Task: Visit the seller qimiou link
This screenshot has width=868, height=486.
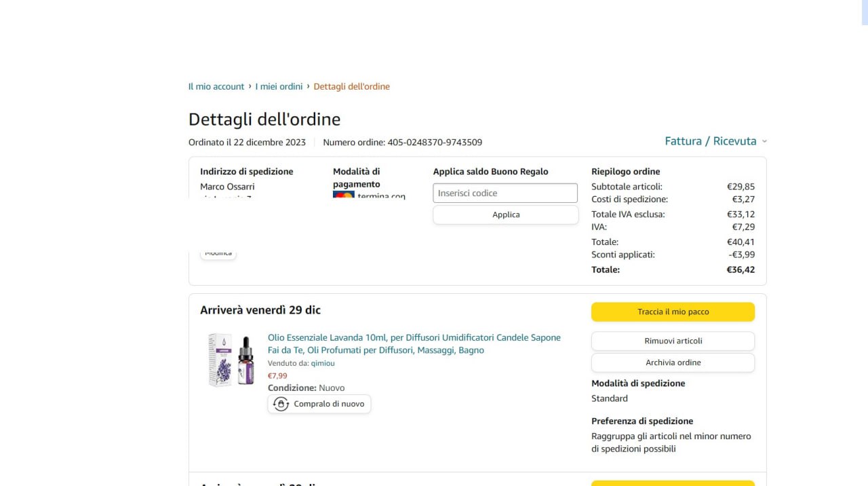Action: click(323, 363)
